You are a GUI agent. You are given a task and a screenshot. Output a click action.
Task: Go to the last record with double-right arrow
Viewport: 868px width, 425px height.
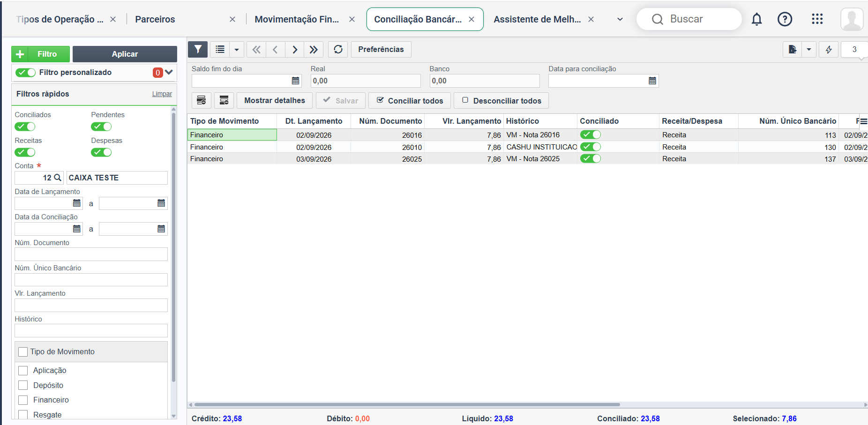pyautogui.click(x=314, y=49)
